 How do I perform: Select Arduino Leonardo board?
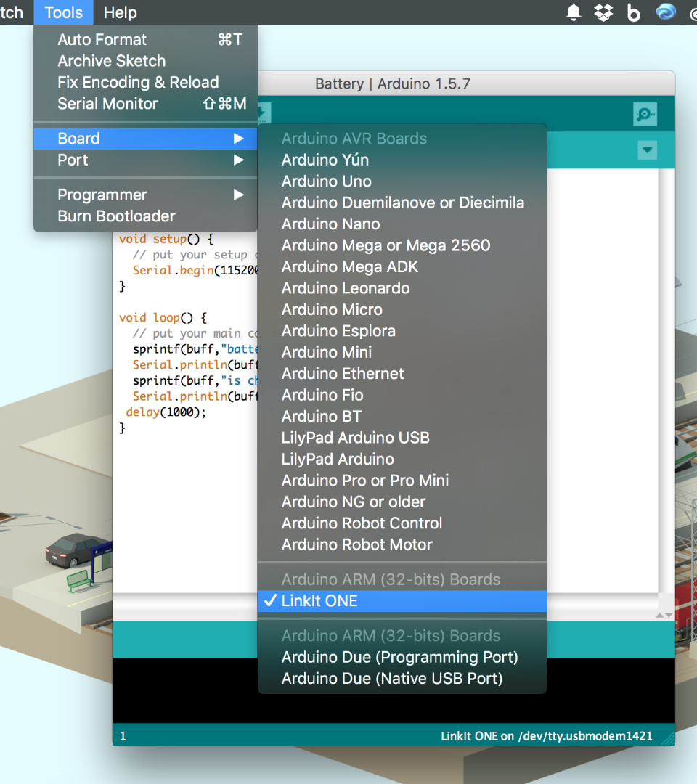(402, 288)
